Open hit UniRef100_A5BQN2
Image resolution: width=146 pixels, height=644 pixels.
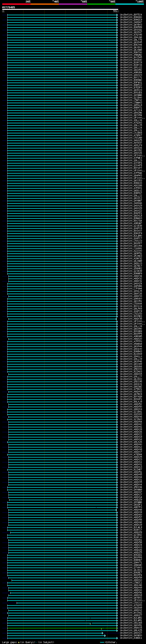pyautogui.click(x=131, y=55)
